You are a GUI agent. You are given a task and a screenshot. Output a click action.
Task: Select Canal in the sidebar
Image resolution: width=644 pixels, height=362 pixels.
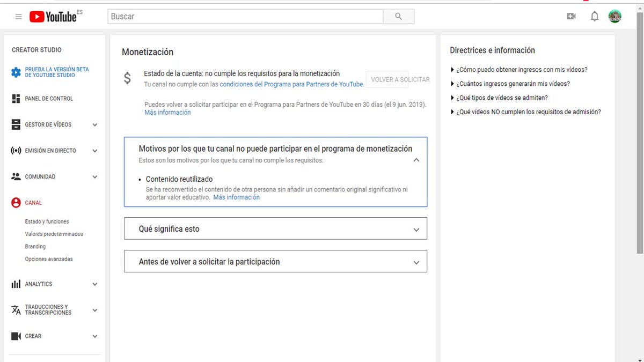(33, 203)
